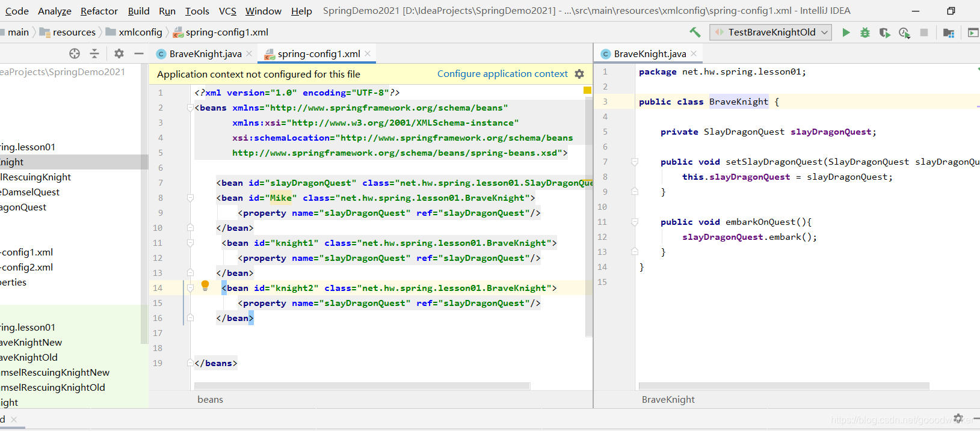Hide the Project panel with minus icon
This screenshot has width=980, height=431.
139,53
